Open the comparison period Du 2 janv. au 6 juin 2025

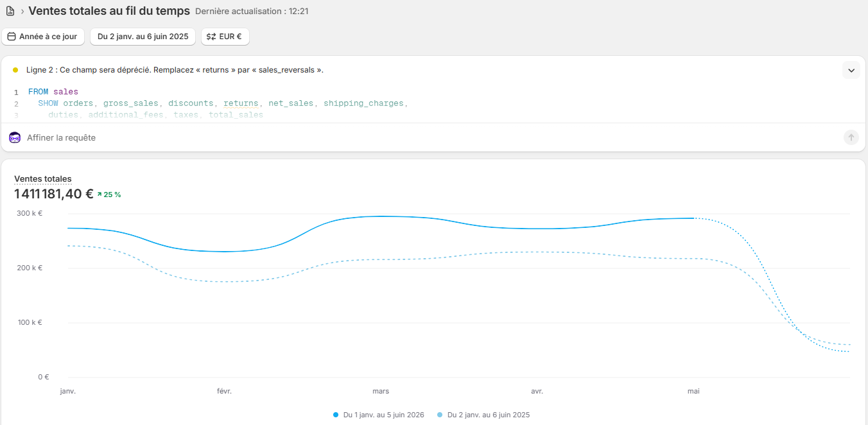(143, 37)
